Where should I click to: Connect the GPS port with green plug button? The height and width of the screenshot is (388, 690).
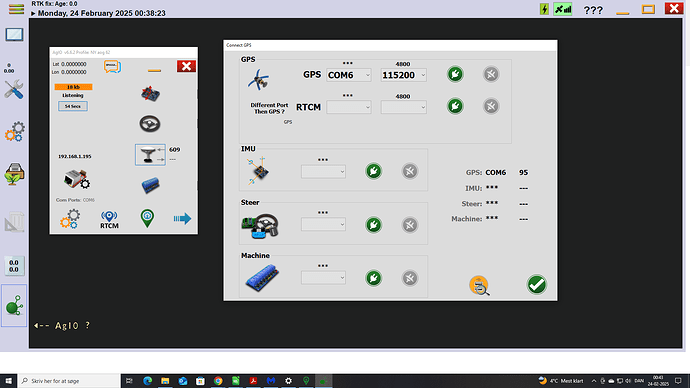pos(455,74)
